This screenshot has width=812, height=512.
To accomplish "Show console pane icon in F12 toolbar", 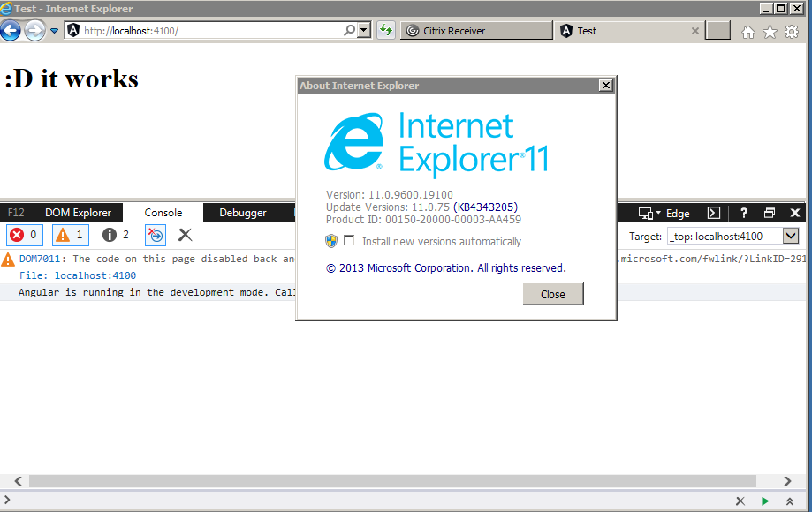I will (714, 213).
